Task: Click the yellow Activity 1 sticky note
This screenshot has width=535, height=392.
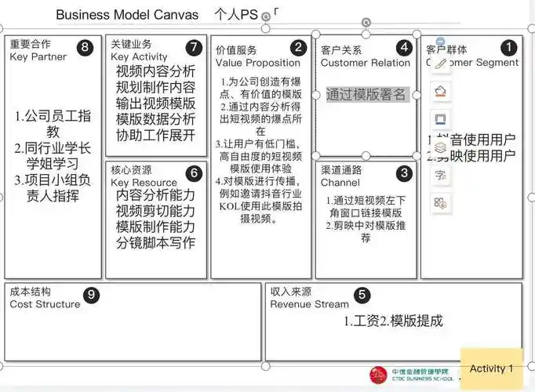Action: point(491,368)
